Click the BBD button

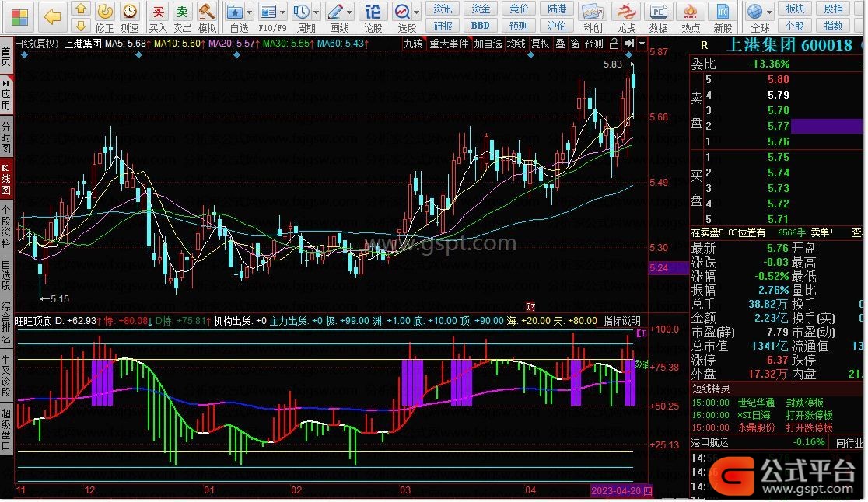coord(481,26)
